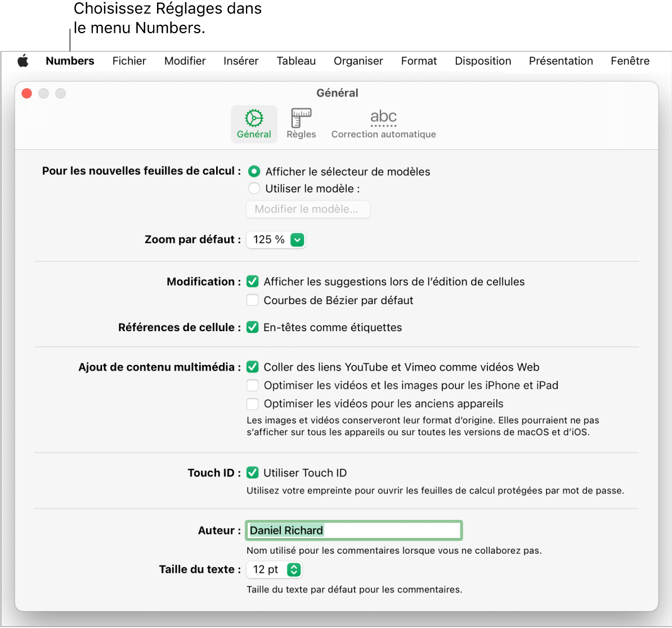
Task: Open the Insérer menu
Action: point(241,61)
